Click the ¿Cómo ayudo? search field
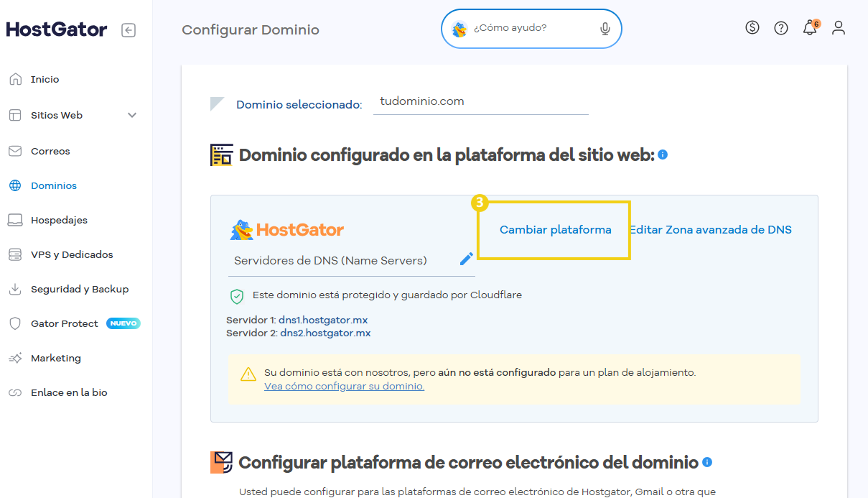 (x=531, y=29)
